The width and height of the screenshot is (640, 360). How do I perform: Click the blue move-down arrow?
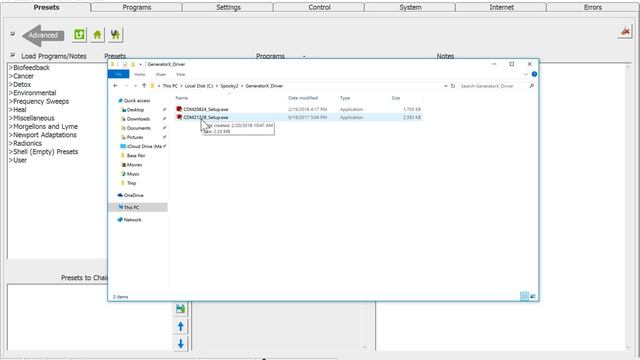(180, 344)
